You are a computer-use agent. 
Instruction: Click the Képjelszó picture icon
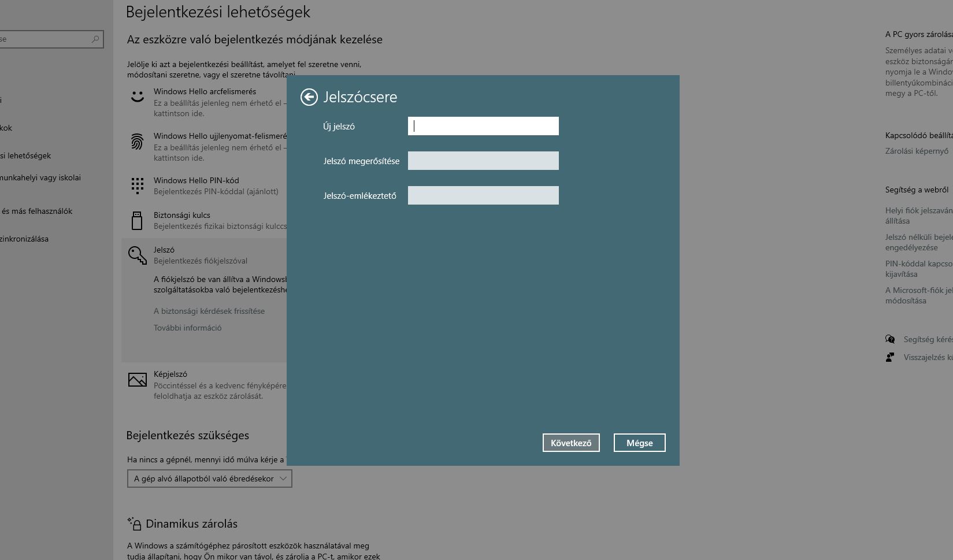click(x=138, y=380)
